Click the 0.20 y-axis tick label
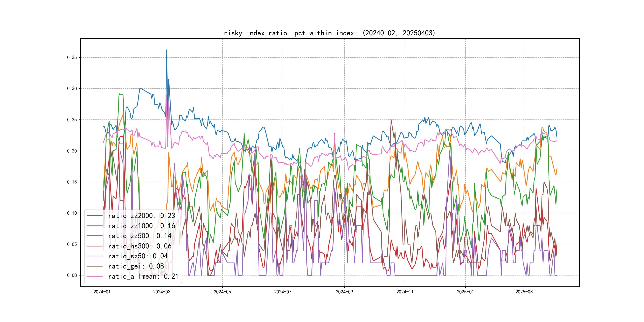This screenshot has height=322, width=644. pos(72,151)
